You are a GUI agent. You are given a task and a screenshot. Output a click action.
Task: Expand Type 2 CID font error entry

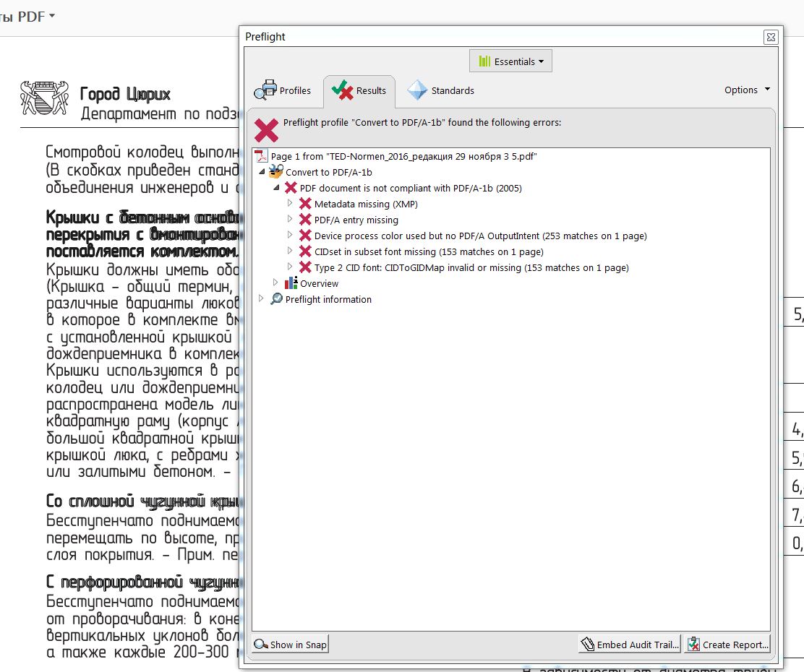pos(290,267)
